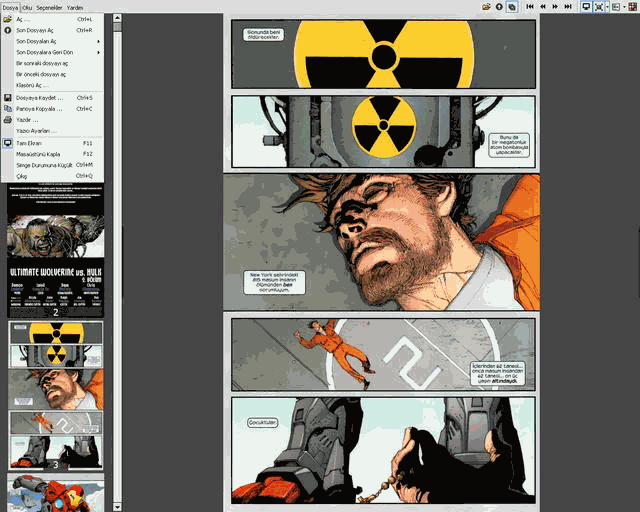This screenshot has width=640, height=512.
Task: Toggle the double-page view toolbar icon
Action: click(x=511, y=7)
